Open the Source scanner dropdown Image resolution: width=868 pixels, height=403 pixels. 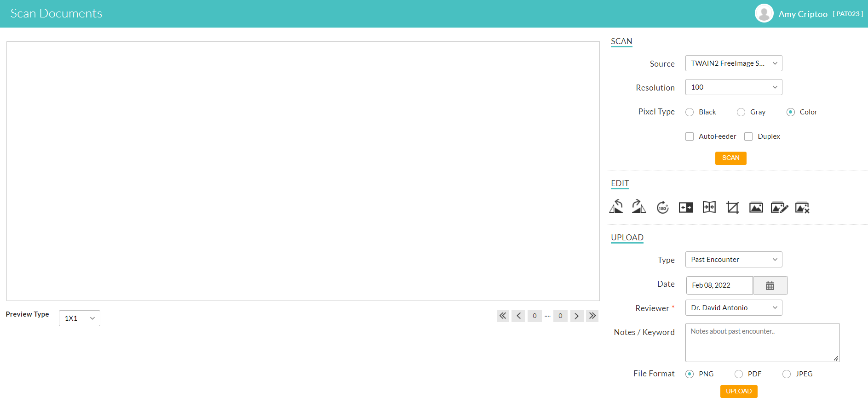coord(733,63)
